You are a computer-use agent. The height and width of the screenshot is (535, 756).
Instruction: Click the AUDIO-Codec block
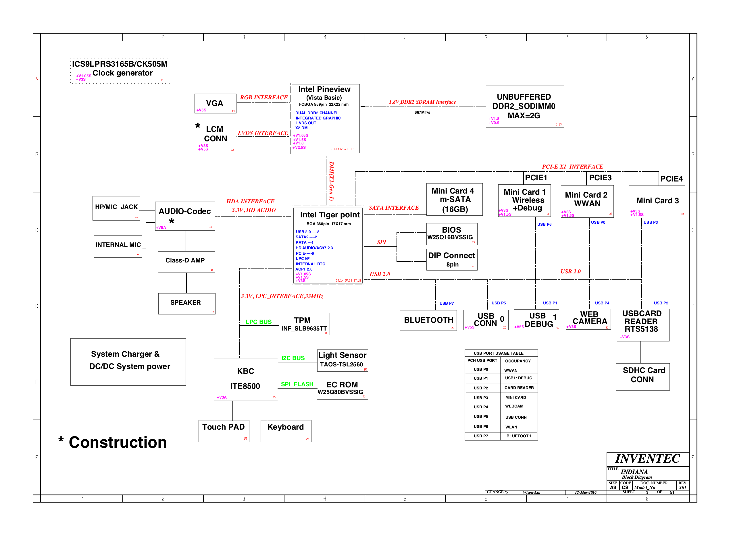coord(185,216)
